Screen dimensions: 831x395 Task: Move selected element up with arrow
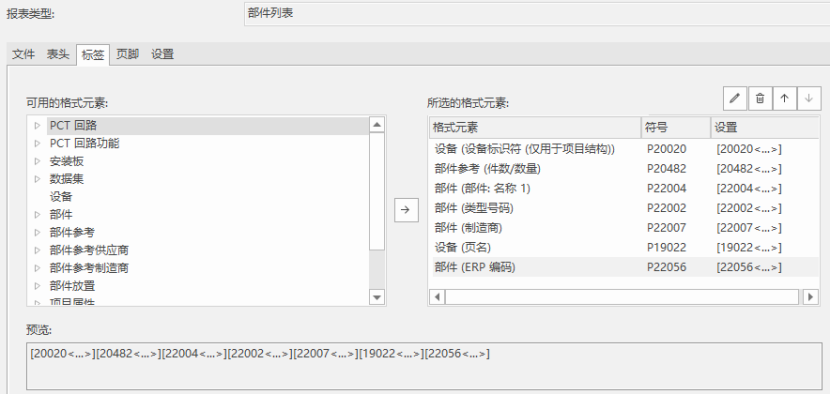(x=784, y=99)
